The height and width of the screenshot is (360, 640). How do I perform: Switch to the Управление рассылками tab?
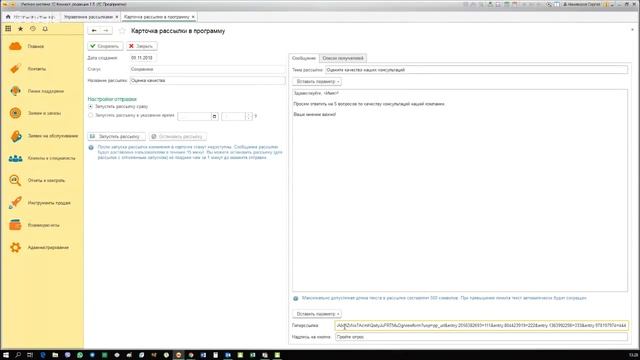(89, 17)
